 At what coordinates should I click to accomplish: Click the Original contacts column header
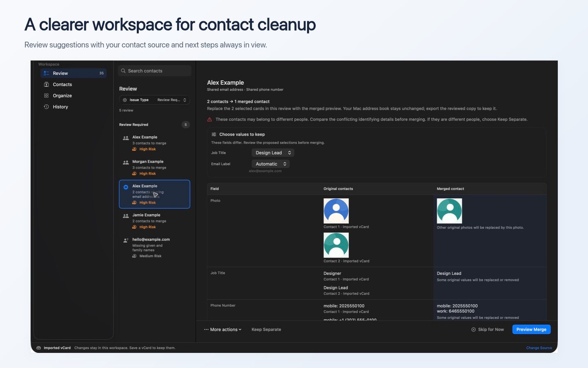coord(338,189)
